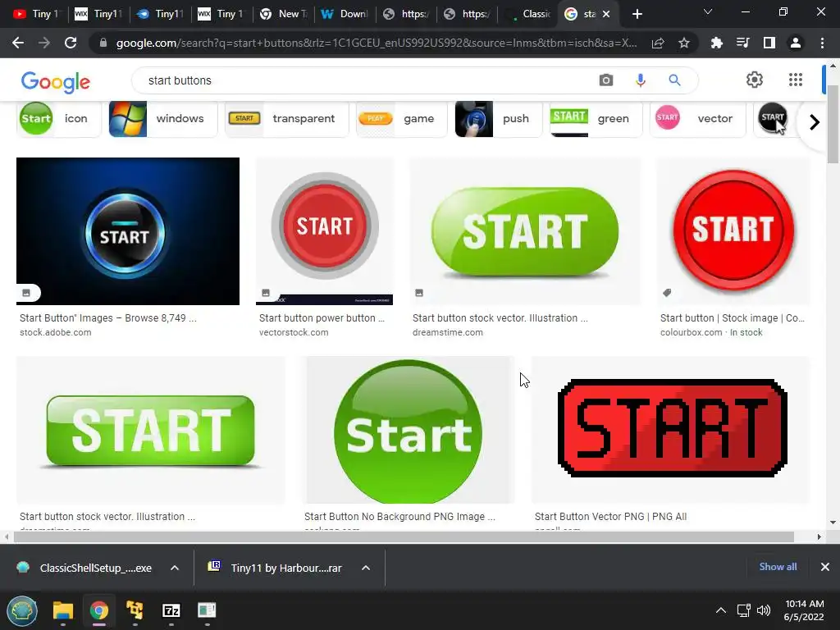The width and height of the screenshot is (840, 630).
Task: Open the Chrome profile avatar
Action: tap(796, 43)
